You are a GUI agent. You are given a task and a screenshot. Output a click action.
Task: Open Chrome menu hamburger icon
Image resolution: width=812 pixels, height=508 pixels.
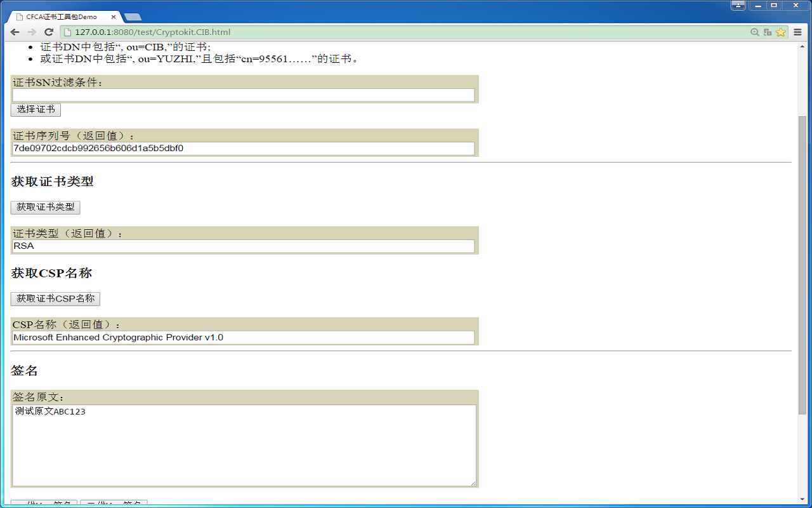[797, 32]
